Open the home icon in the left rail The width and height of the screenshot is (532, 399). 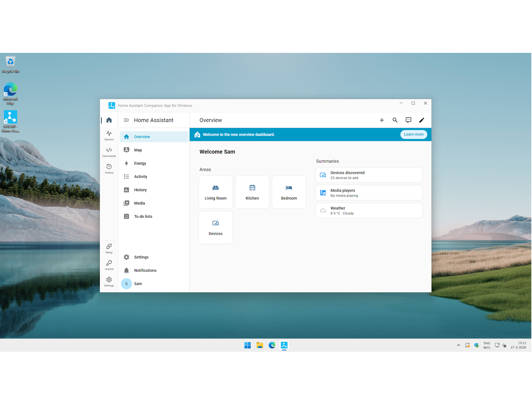[109, 120]
